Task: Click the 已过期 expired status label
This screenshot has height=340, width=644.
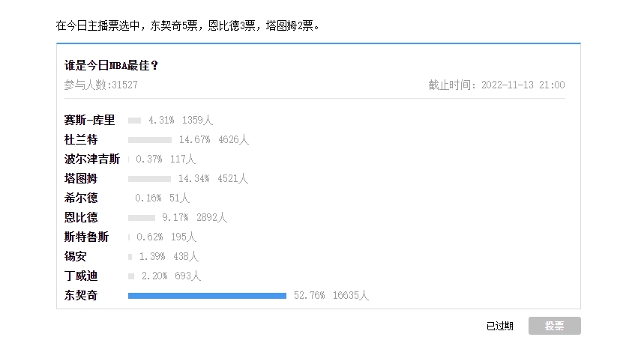Action: click(500, 326)
